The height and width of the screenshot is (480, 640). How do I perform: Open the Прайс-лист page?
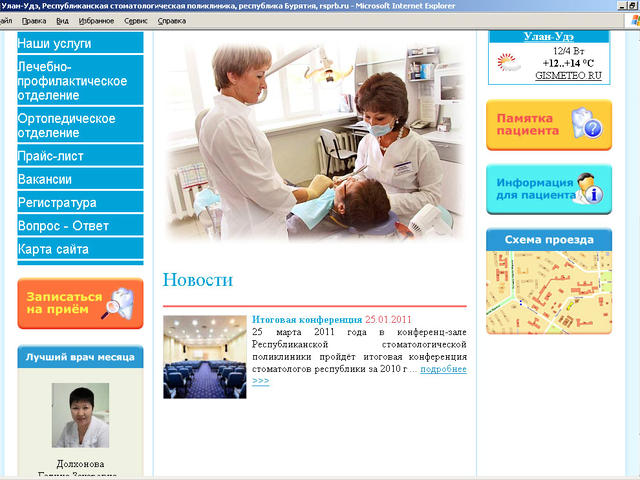pyautogui.click(x=51, y=156)
